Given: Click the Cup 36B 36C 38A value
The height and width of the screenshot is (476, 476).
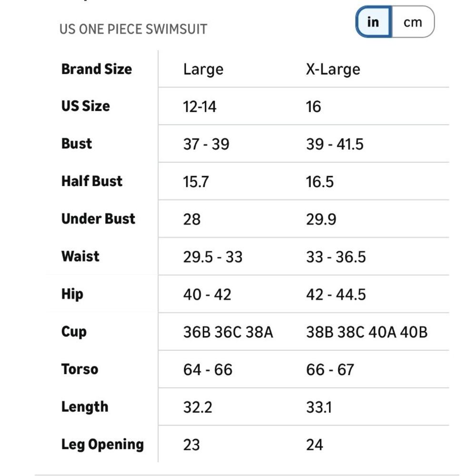Looking at the screenshot, I should [x=228, y=332].
